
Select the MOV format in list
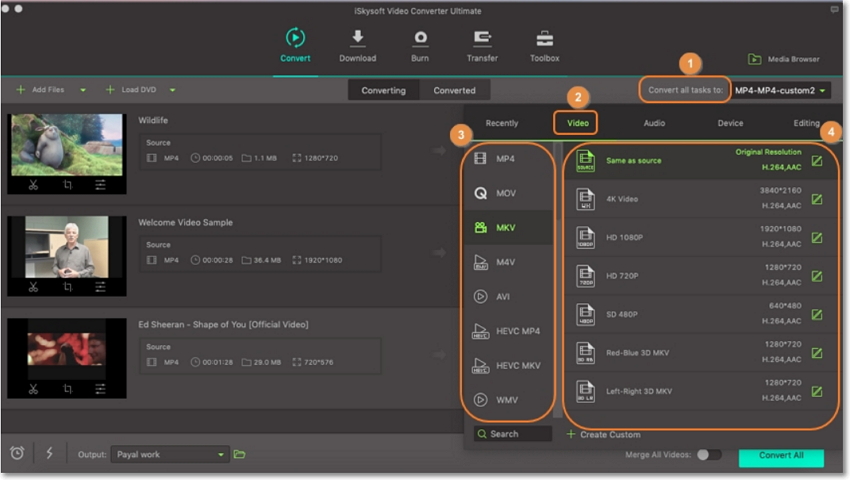(506, 193)
